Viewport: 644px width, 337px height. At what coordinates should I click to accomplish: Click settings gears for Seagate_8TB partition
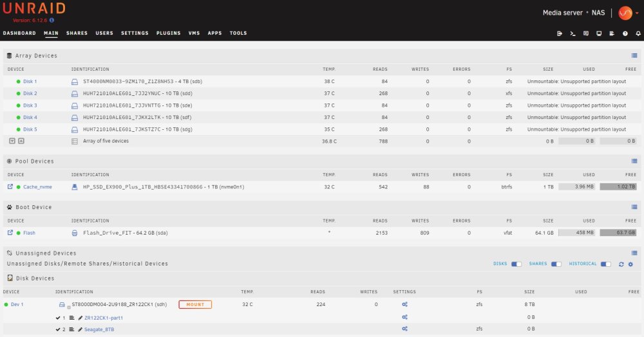404,329
